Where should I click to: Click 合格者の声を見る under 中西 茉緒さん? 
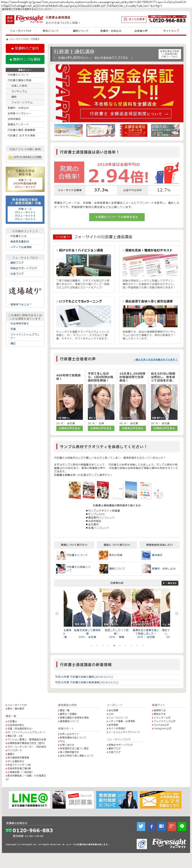point(69,428)
